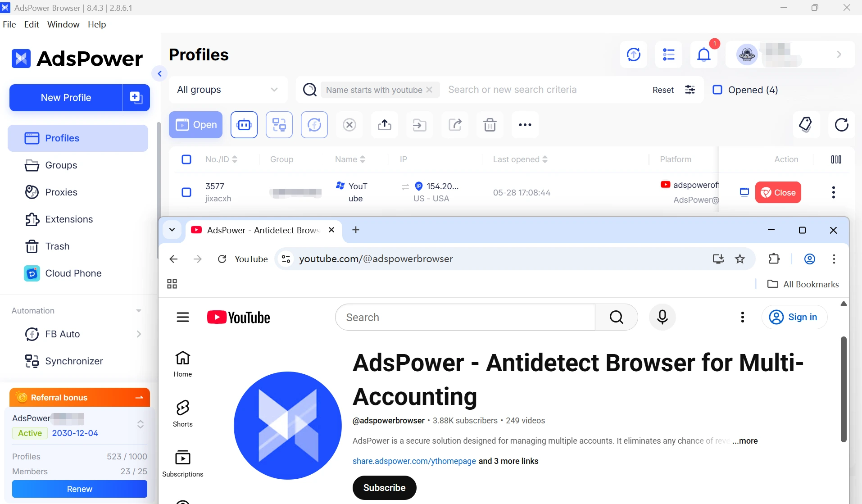Bookmark this page with the star icon
Screen dimensions: 862x504
(740, 259)
